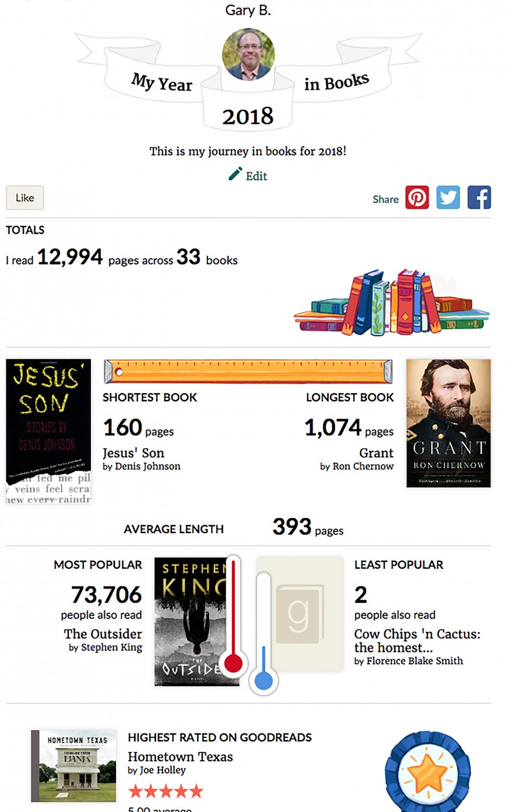Open the Grant title link
507x812 pixels.
376,453
